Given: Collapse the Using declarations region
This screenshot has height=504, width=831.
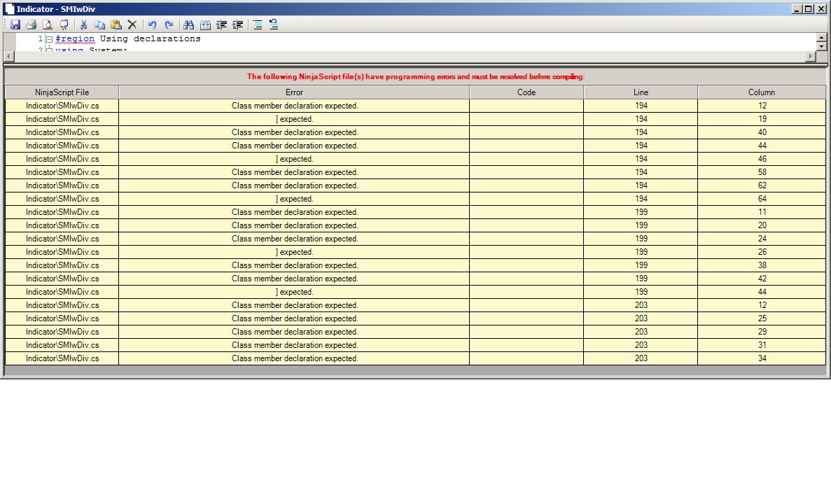Looking at the screenshot, I should [x=49, y=39].
